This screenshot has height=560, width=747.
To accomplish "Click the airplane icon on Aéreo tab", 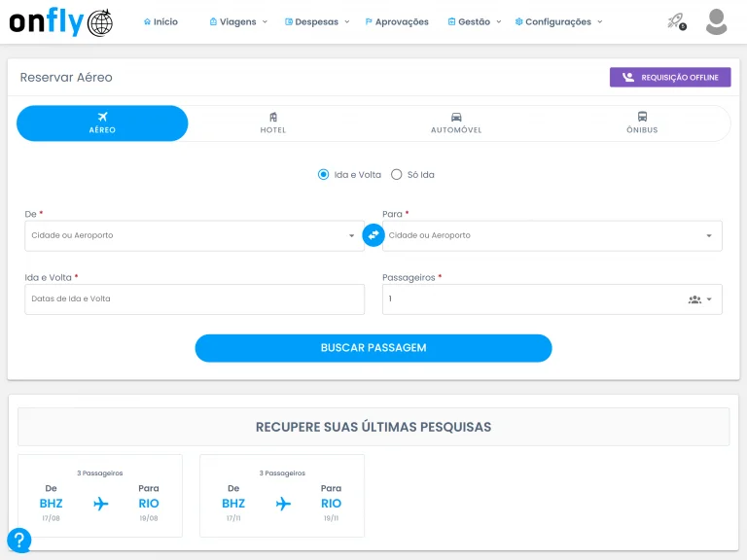I will pos(102,117).
